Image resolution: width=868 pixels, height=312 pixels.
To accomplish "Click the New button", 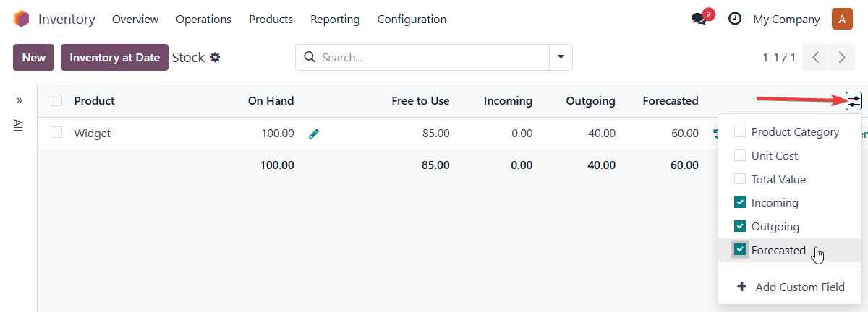I will point(34,58).
